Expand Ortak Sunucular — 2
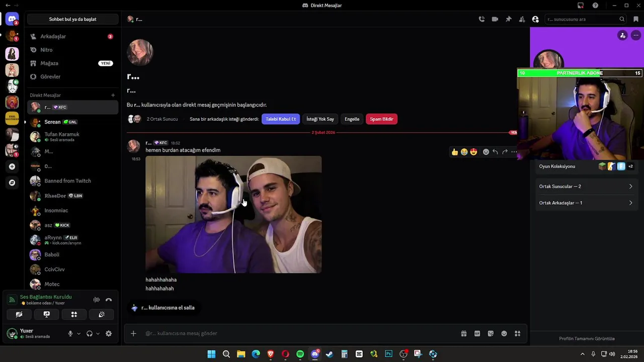The width and height of the screenshot is (644, 362). click(586, 187)
